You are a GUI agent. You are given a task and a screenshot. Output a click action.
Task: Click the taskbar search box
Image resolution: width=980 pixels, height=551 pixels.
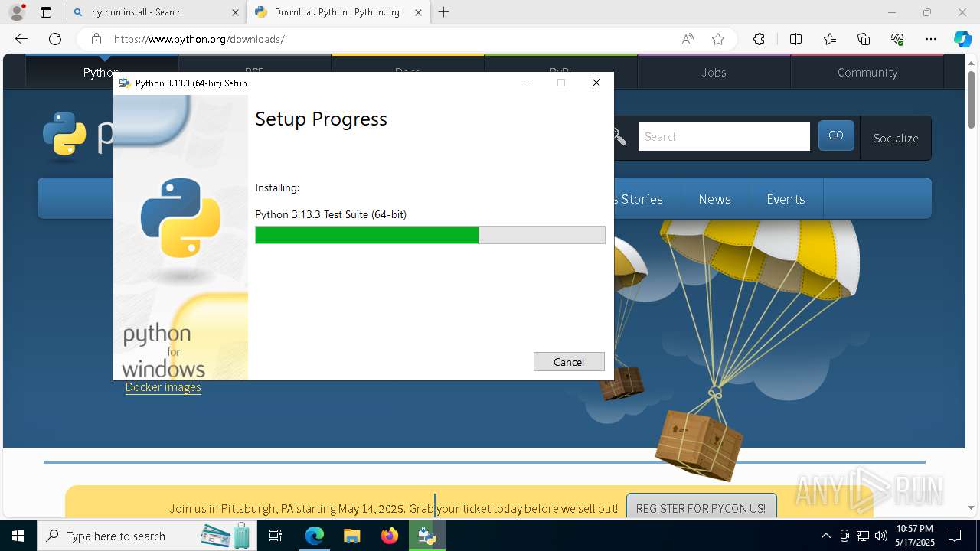click(x=148, y=536)
